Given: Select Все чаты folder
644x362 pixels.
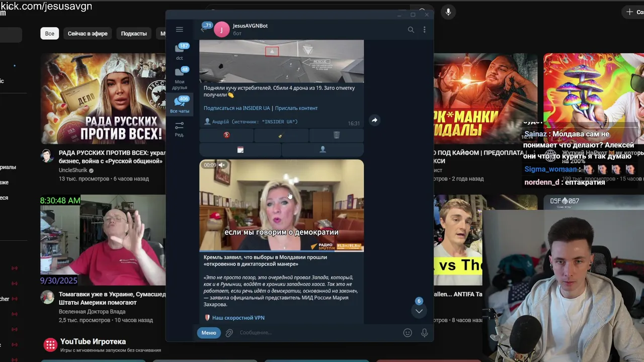Looking at the screenshot, I should click(x=180, y=105).
